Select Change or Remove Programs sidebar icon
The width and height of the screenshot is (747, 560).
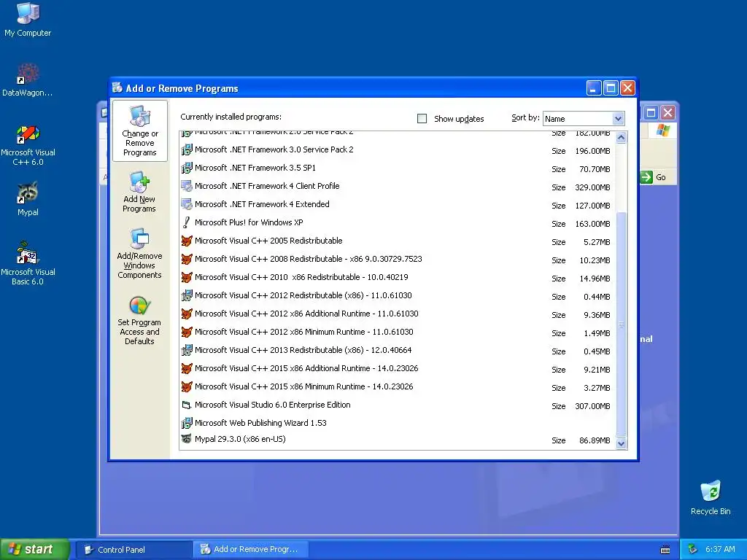[139, 131]
